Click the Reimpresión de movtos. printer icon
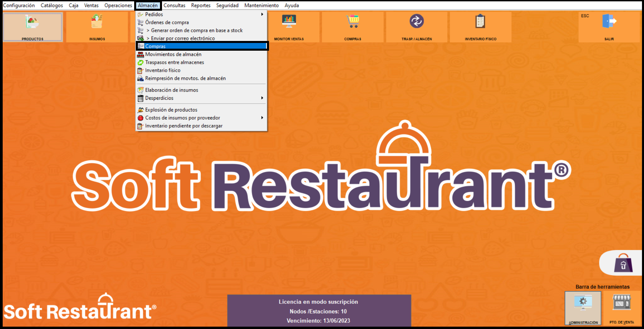 (141, 79)
